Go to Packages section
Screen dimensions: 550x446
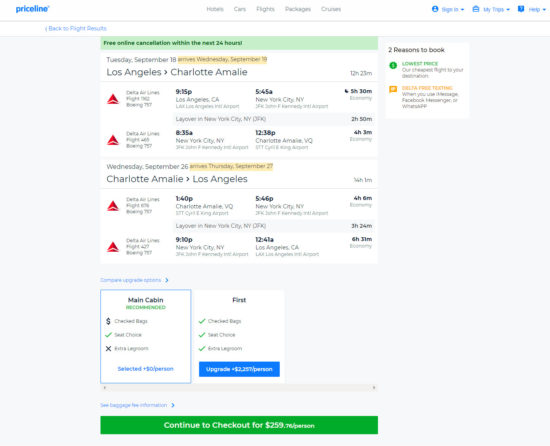pos(298,9)
